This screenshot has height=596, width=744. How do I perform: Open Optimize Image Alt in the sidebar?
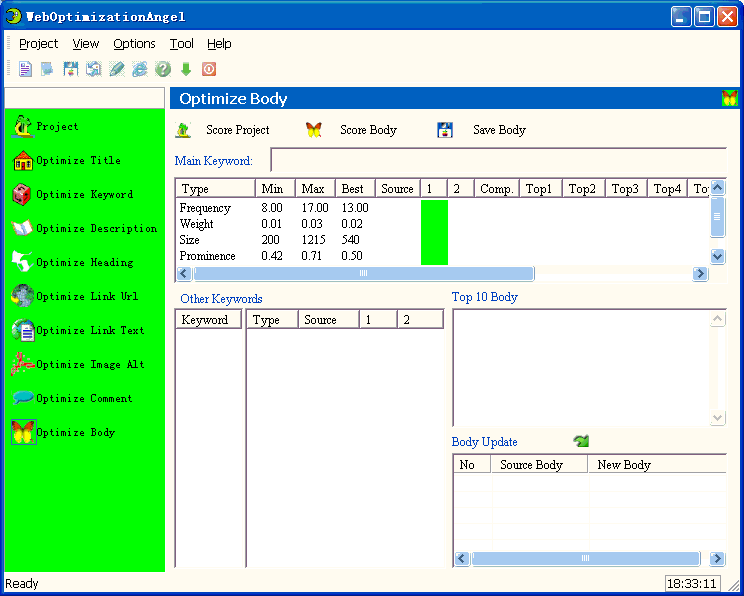tap(78, 364)
